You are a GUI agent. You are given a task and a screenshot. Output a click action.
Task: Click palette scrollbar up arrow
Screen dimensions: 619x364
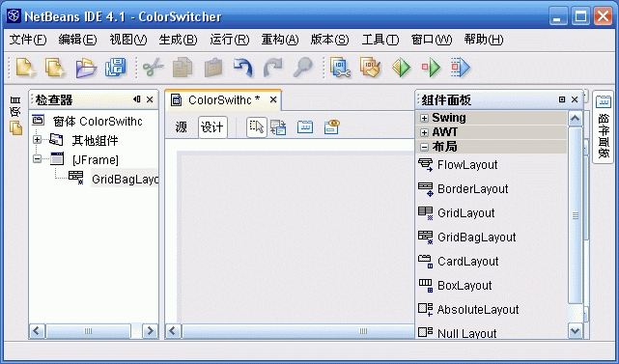pos(576,119)
